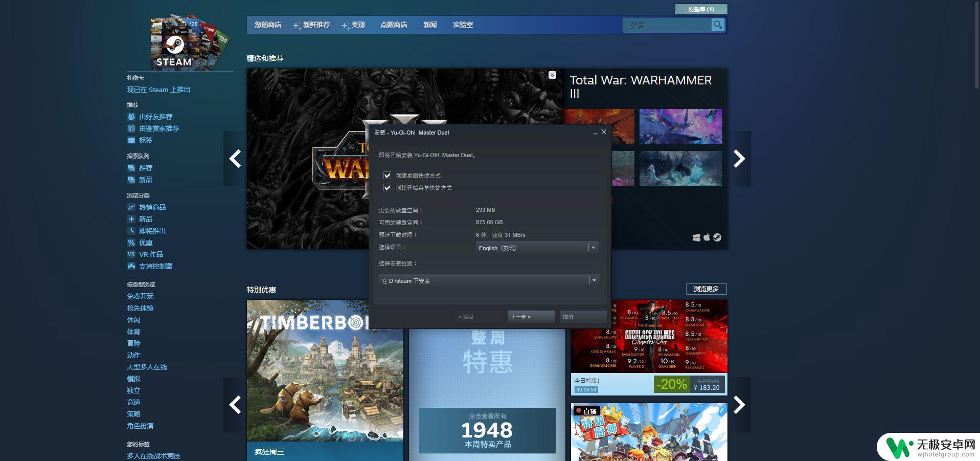Click the Apple platform icon on Warhammer card
The image size is (980, 461).
[x=707, y=237]
